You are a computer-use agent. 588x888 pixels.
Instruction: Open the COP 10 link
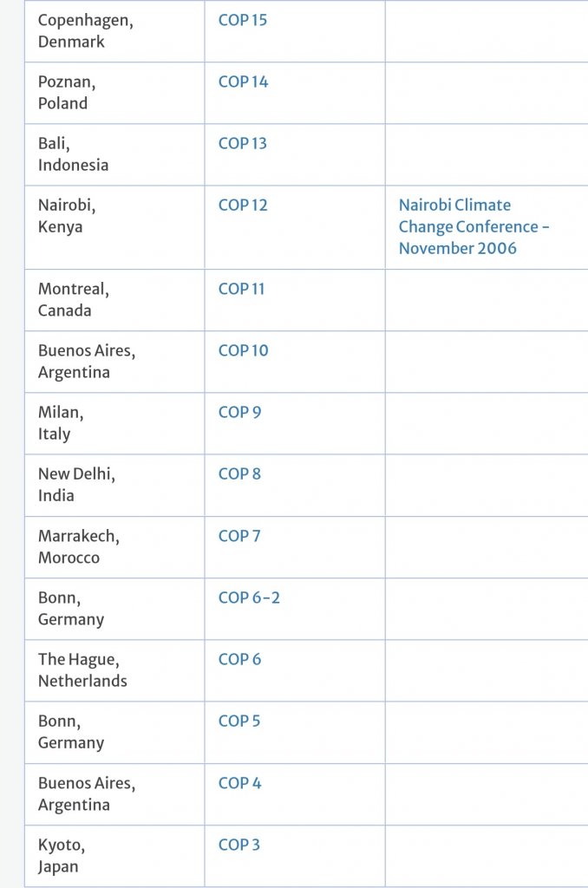click(243, 350)
